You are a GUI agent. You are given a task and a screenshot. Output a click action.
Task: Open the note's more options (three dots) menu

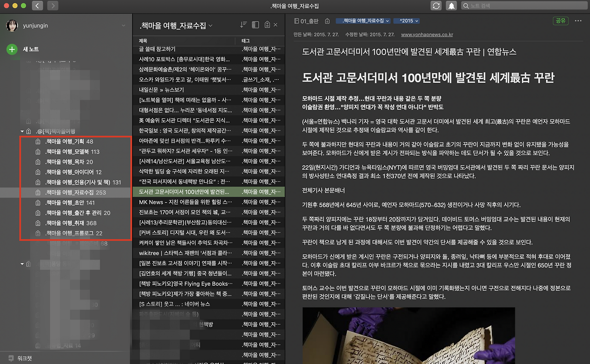click(x=579, y=21)
